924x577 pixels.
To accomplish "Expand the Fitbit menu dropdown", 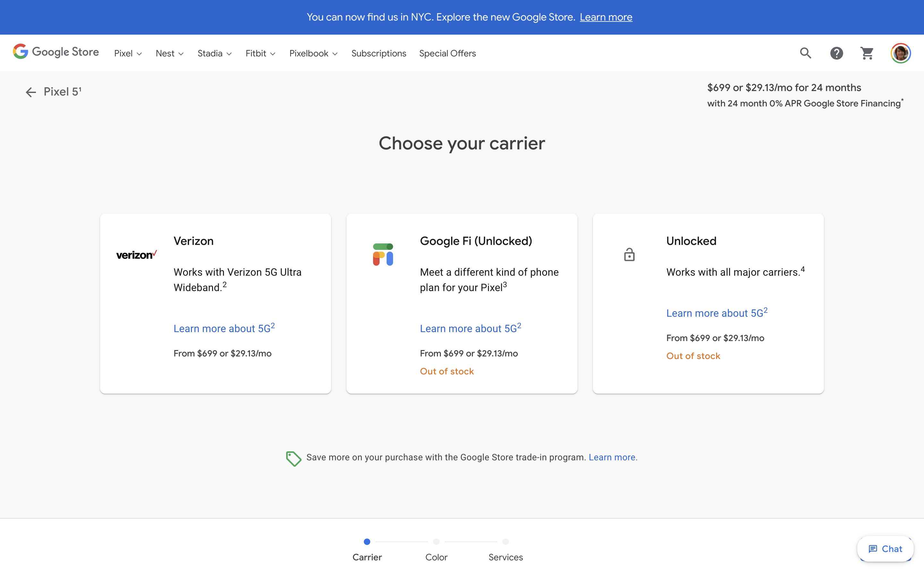I will tap(260, 54).
